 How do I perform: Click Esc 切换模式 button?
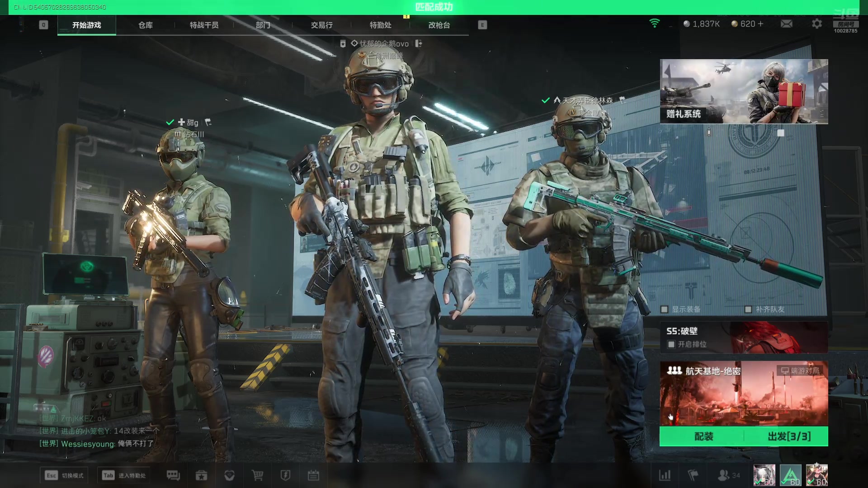64,475
